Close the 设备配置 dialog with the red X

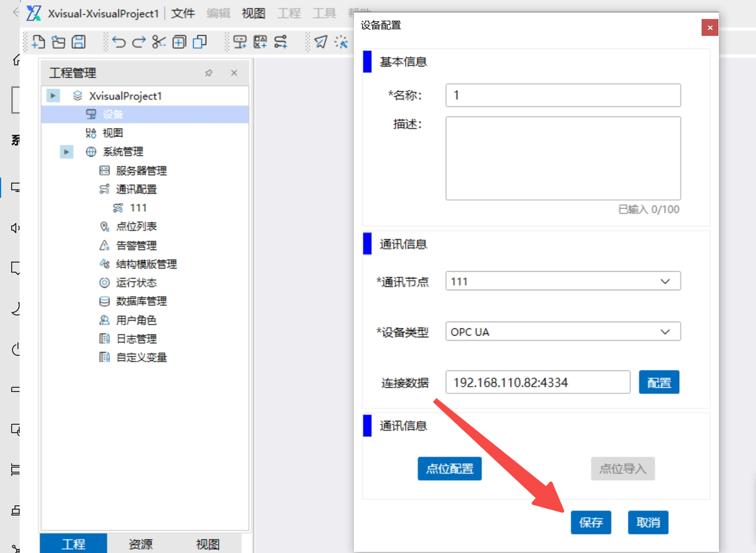[x=710, y=27]
